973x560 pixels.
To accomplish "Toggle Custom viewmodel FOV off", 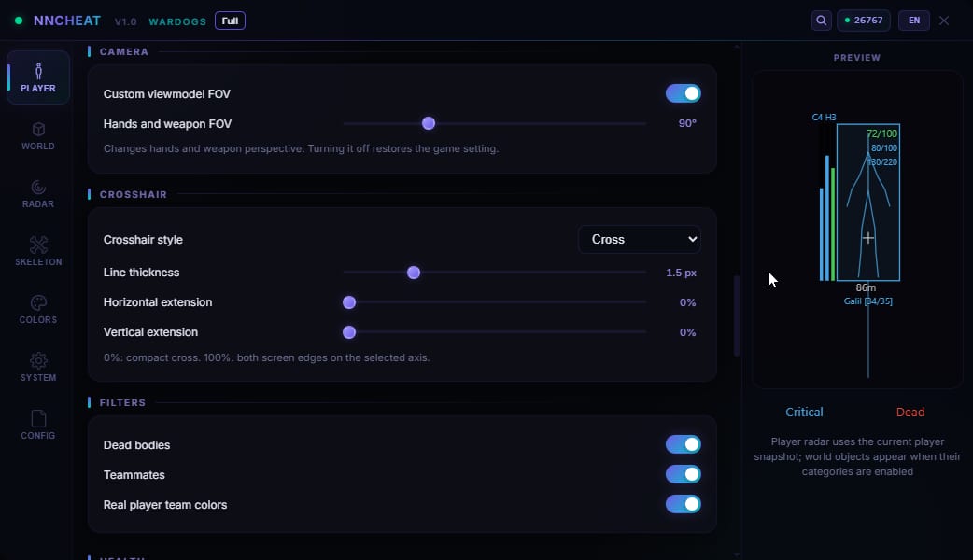I will click(684, 93).
